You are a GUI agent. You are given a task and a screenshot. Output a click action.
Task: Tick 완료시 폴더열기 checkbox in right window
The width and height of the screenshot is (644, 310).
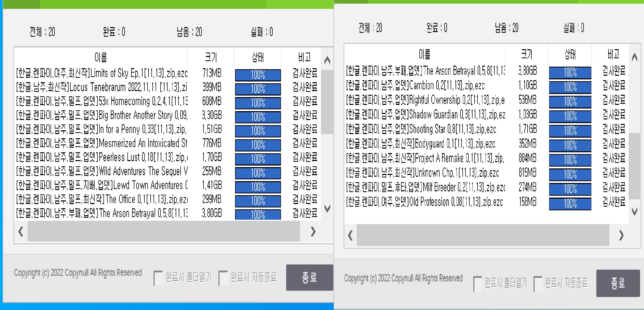pos(477,284)
